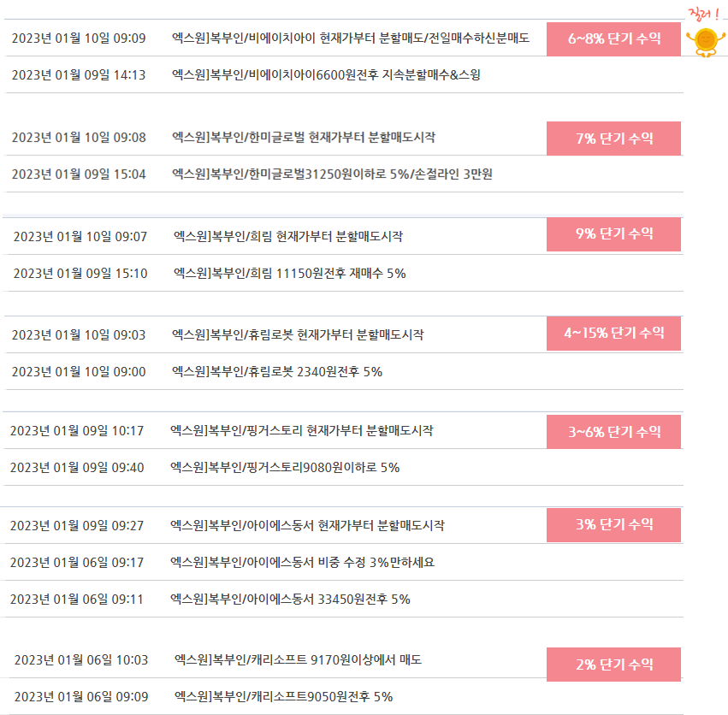Select the 2023년 01월 06일 09:11 timestamp
Image resolution: width=728 pixels, height=715 pixels.
[x=77, y=600]
